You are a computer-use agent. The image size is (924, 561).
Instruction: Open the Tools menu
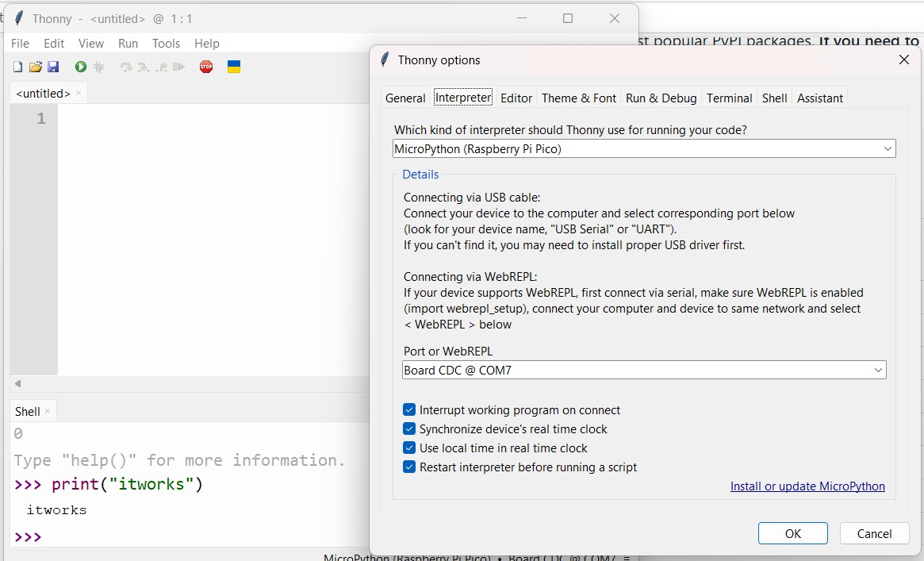[166, 44]
